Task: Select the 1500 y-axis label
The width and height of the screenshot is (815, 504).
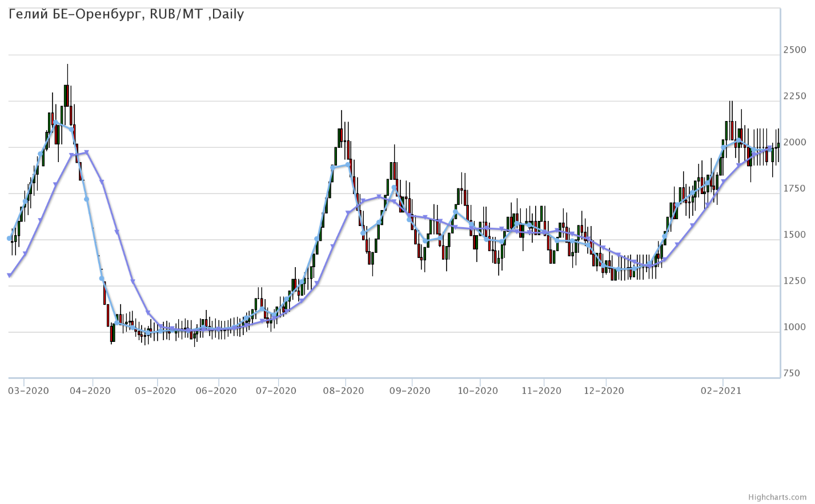Action: click(794, 235)
